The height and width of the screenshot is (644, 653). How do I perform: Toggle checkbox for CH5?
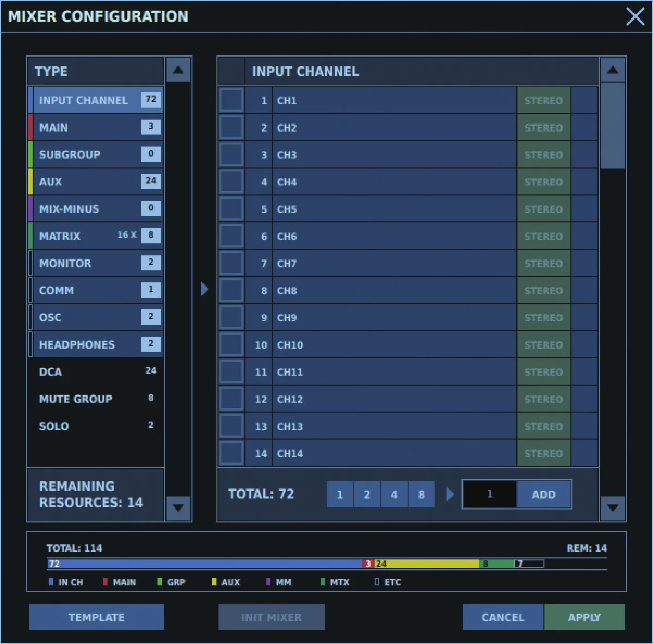click(x=231, y=209)
